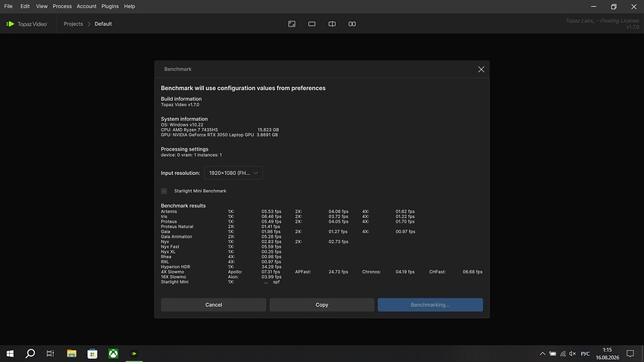Click the battery tray icon
Screen dimensions: 644x362
553,354
